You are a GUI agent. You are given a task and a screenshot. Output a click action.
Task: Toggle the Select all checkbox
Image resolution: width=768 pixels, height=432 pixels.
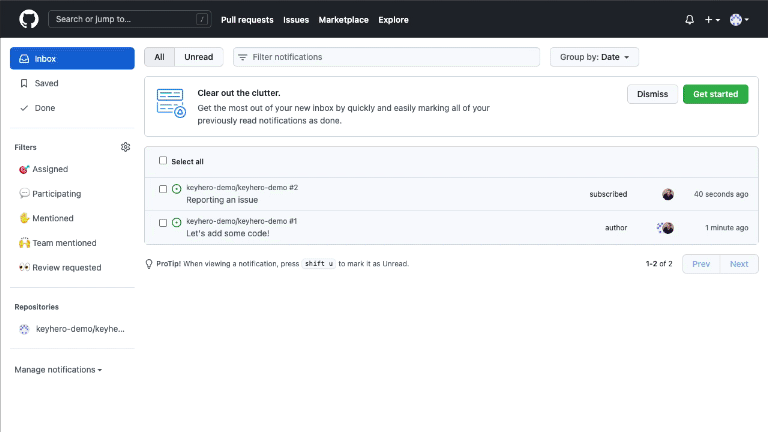(163, 161)
